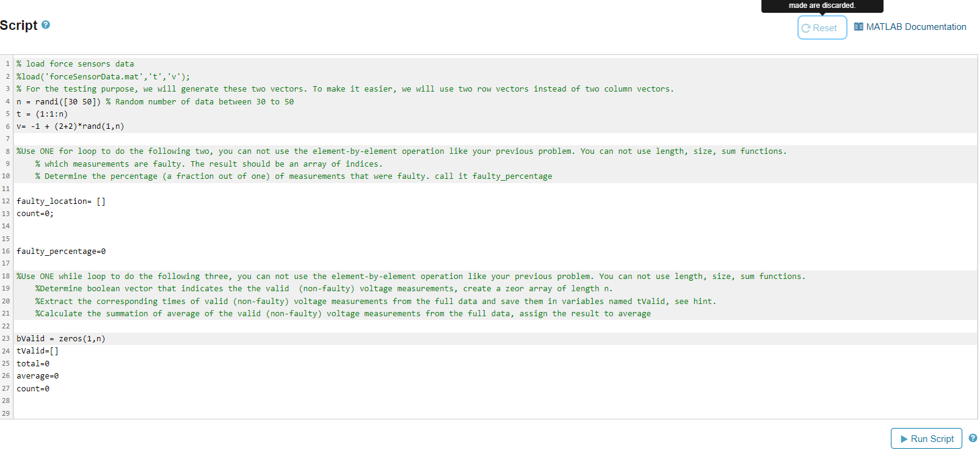
Task: Click the bValid = zeros(1,n) statement
Action: point(61,338)
